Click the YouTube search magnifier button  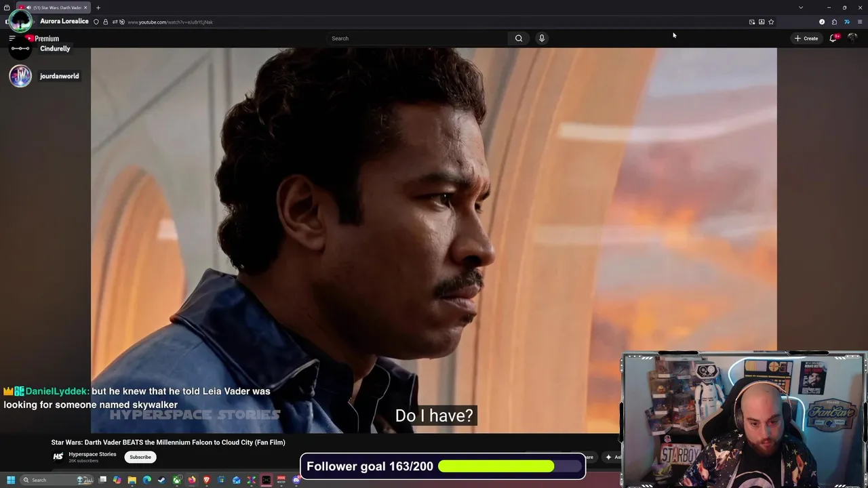tap(519, 39)
